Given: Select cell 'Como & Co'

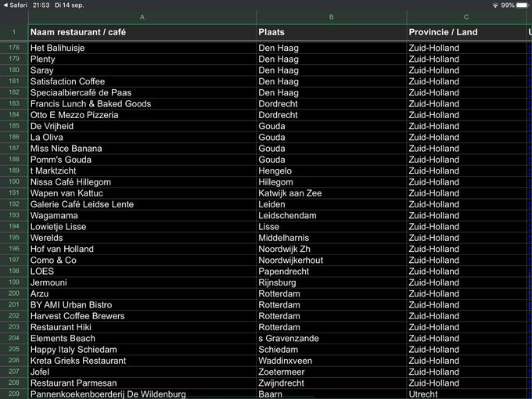Looking at the screenshot, I should click(142, 261).
